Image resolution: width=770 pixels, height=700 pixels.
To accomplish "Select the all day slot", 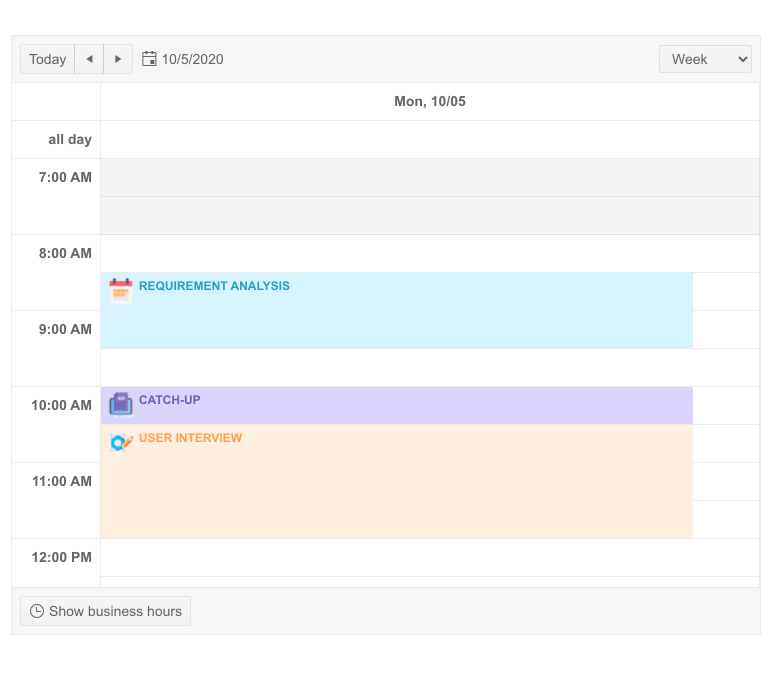I will [x=430, y=140].
